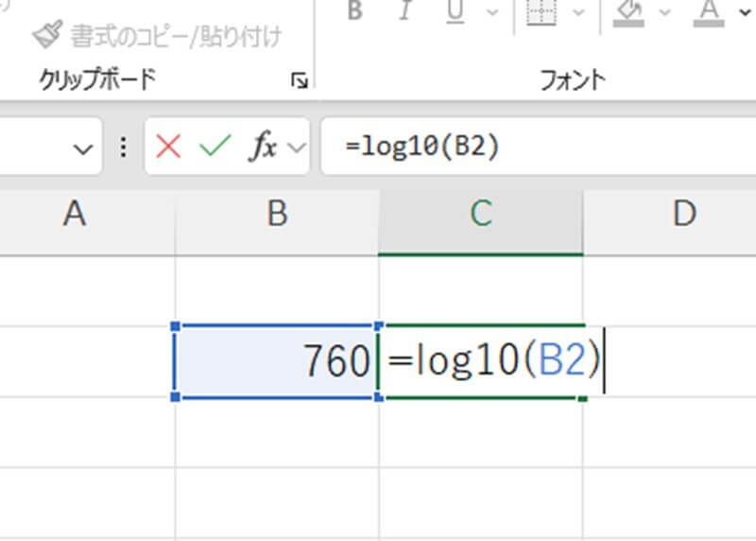Confirm formula entry with green checkmark
756x541 pixels.
pyautogui.click(x=215, y=147)
